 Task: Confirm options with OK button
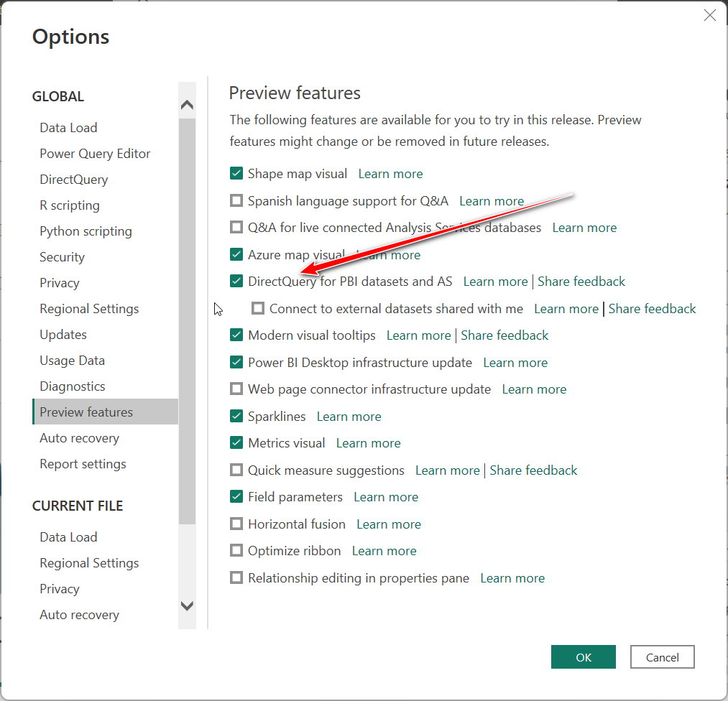pos(583,656)
